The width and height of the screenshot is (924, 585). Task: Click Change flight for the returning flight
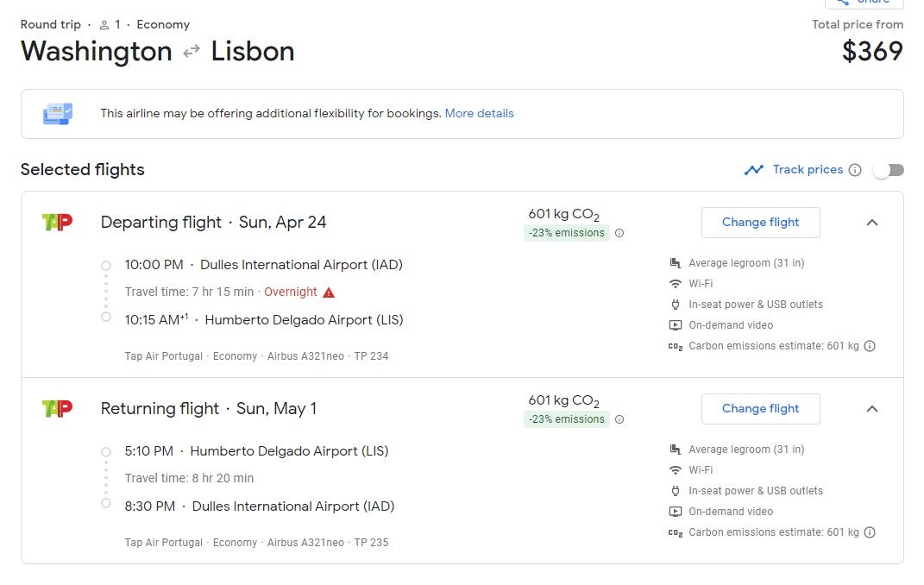click(760, 409)
